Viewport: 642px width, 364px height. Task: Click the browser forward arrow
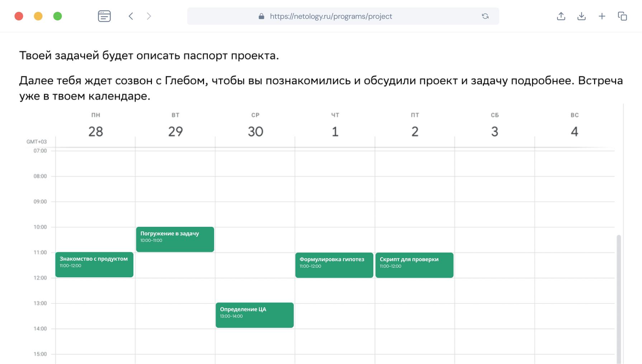click(x=149, y=16)
